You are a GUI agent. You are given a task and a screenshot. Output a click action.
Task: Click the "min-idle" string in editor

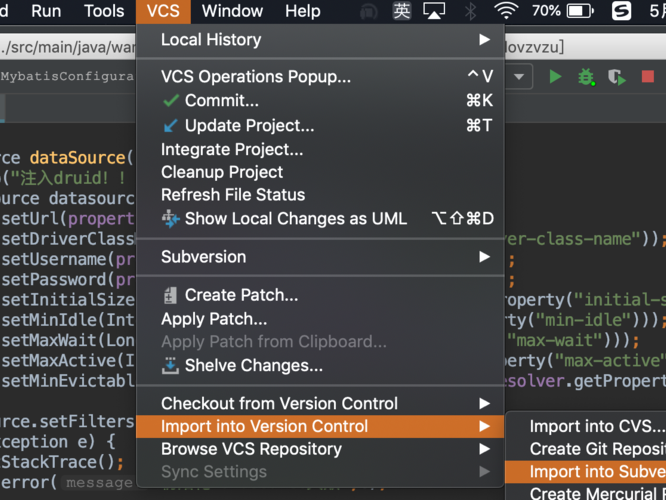point(584,320)
